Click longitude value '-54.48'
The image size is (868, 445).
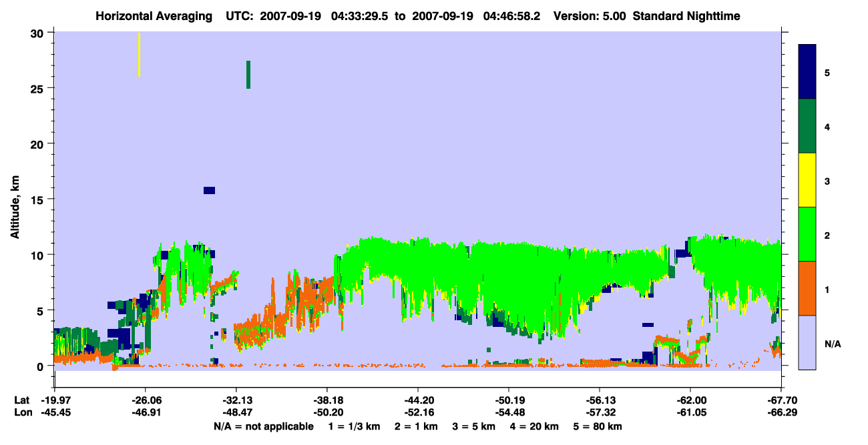tap(509, 413)
